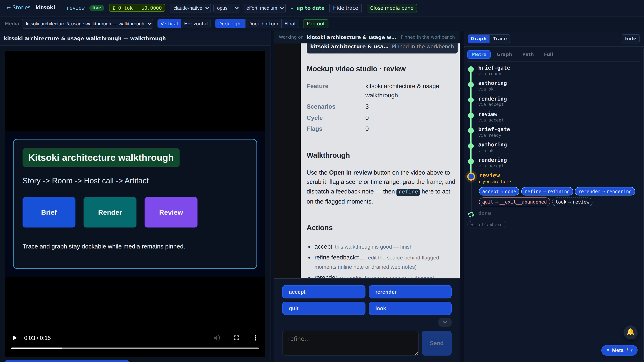
Task: Click the accept → done transition chip
Action: point(499,192)
